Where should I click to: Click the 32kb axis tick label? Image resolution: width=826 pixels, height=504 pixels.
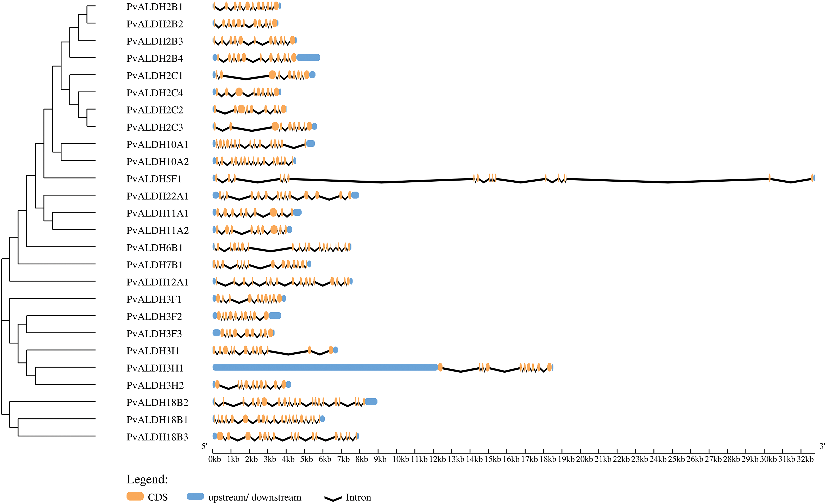[x=805, y=460]
